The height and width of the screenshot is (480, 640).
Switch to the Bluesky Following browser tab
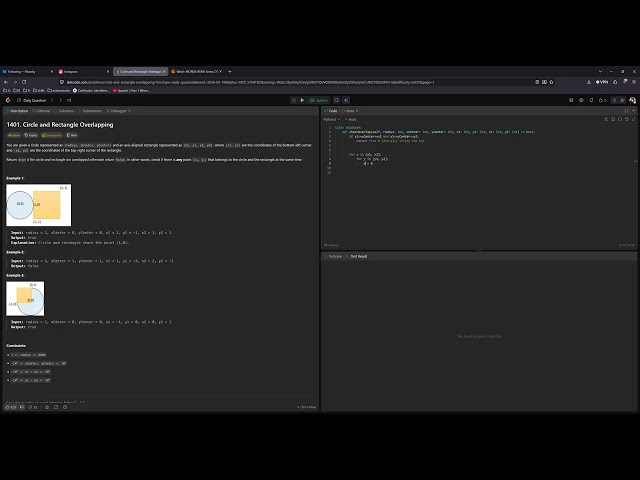25,71
